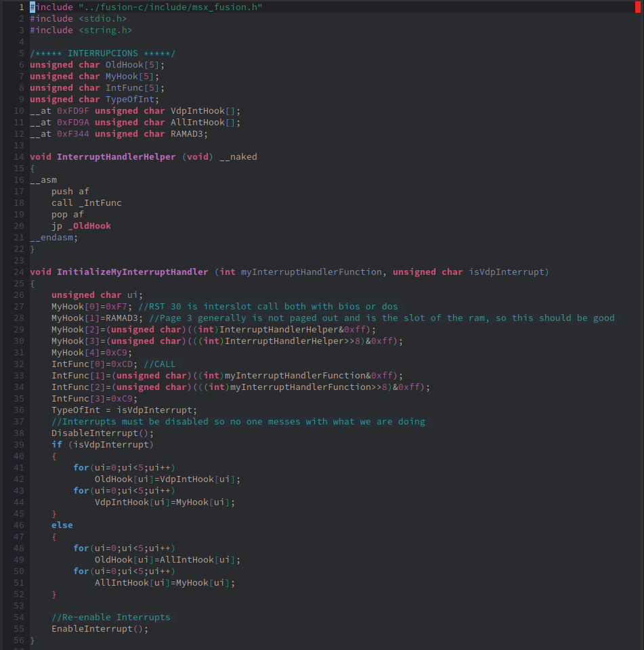The width and height of the screenshot is (644, 650).
Task: Click the //CALL comment
Action: (x=160, y=364)
